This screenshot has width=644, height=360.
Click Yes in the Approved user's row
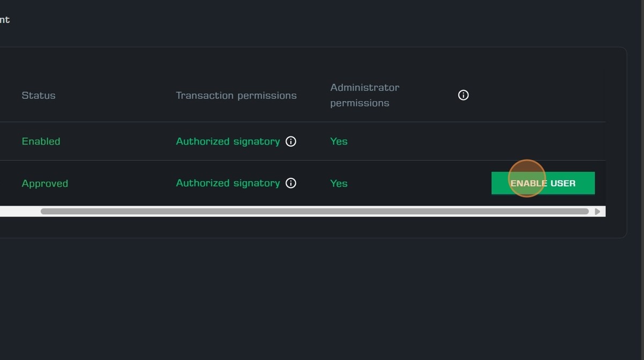pyautogui.click(x=339, y=183)
